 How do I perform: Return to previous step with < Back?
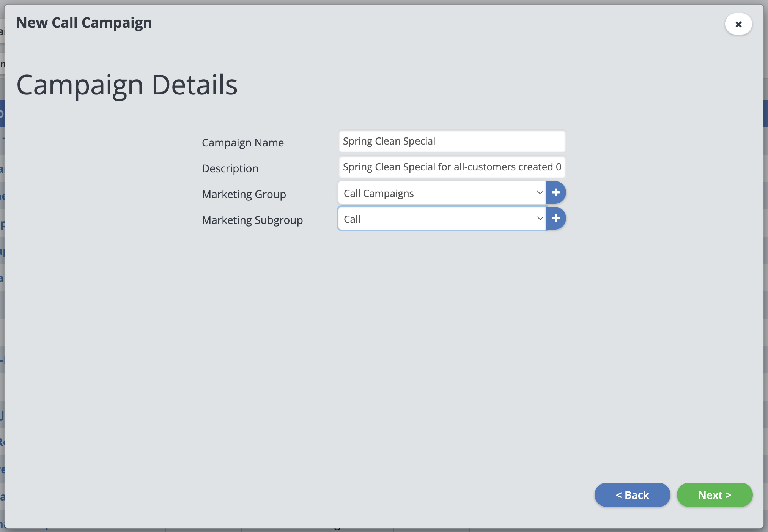click(632, 495)
